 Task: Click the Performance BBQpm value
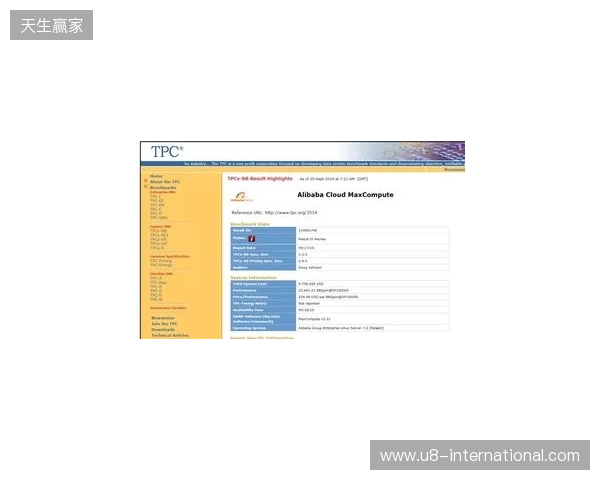pos(323,291)
